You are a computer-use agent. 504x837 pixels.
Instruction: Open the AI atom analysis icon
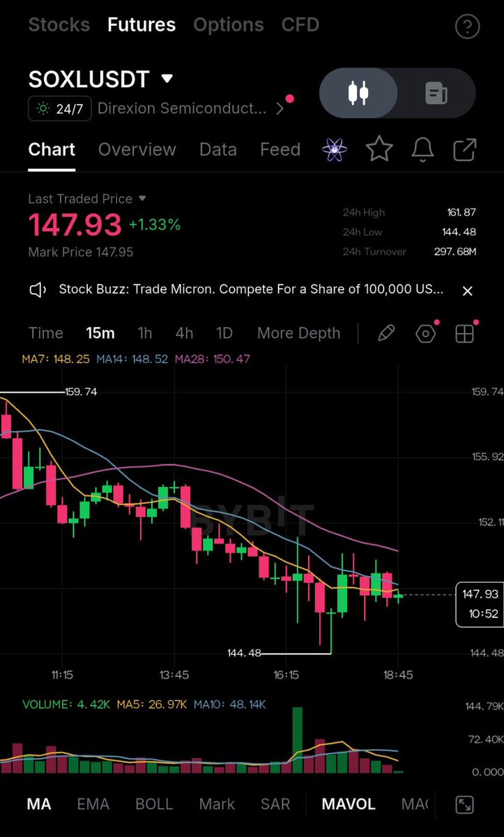coord(335,149)
